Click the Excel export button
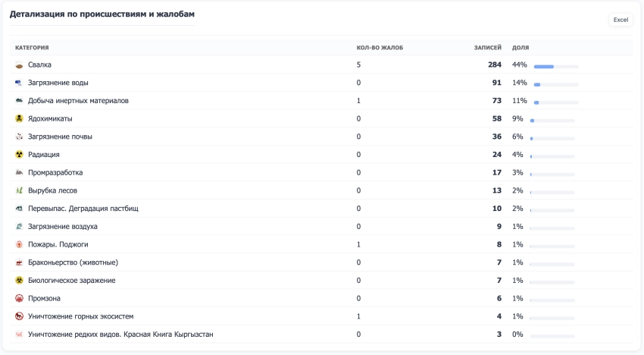This screenshot has width=644, height=355. [621, 20]
